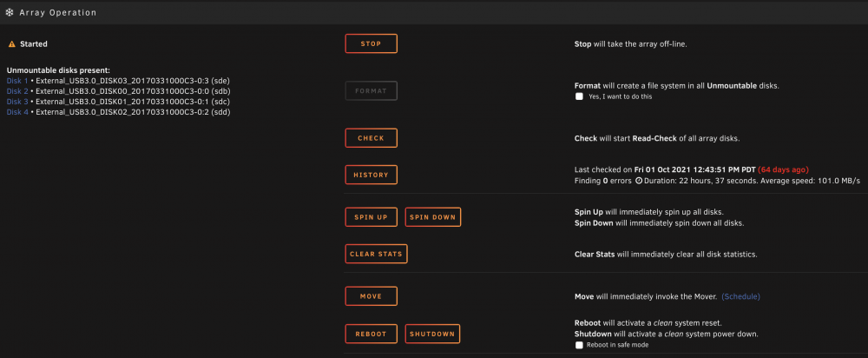Viewport: 868px width, 358px height.
Task: Click the clock icon before Duration
Action: (639, 181)
